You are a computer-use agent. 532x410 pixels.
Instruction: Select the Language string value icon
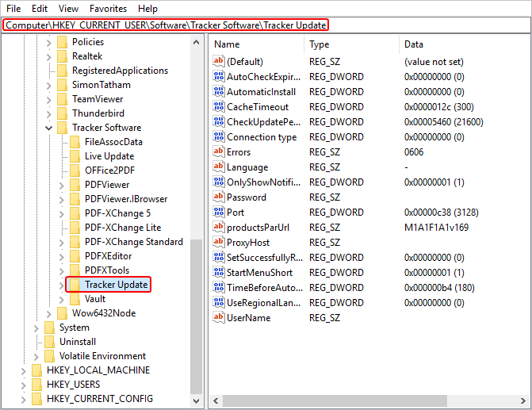219,167
